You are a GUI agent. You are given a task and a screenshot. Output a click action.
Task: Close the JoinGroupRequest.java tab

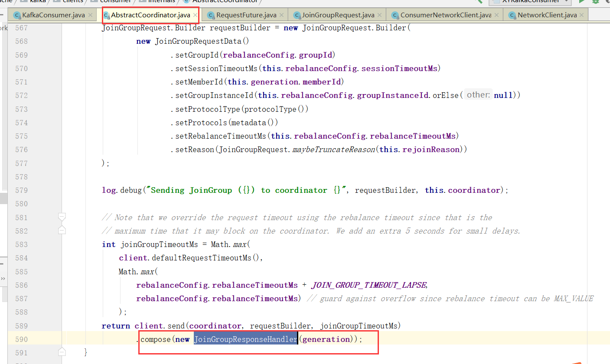[380, 15]
